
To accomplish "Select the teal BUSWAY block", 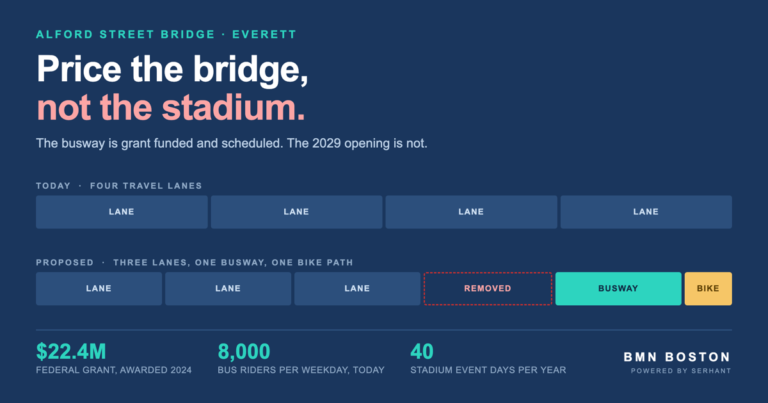I will click(x=618, y=289).
